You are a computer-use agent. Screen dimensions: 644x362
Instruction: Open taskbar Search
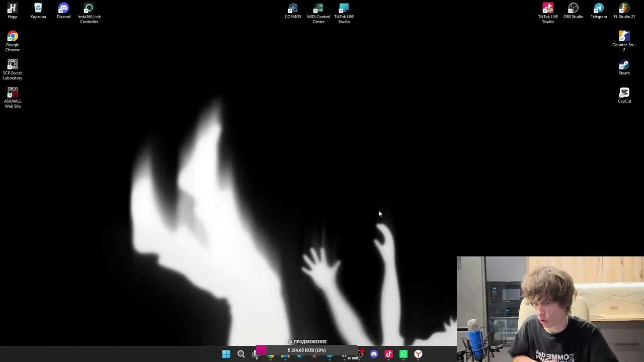pos(241,354)
